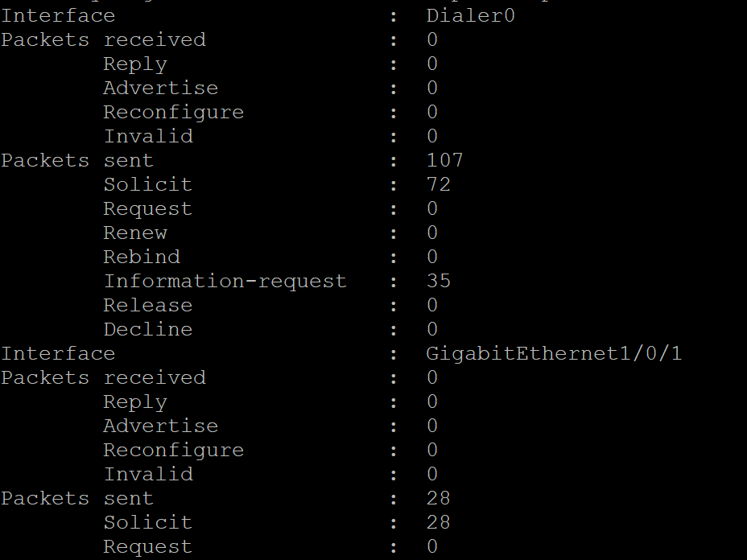This screenshot has width=747, height=560.
Task: Select the GigabitEthernet1/0/1 interface name
Action: click(x=554, y=353)
